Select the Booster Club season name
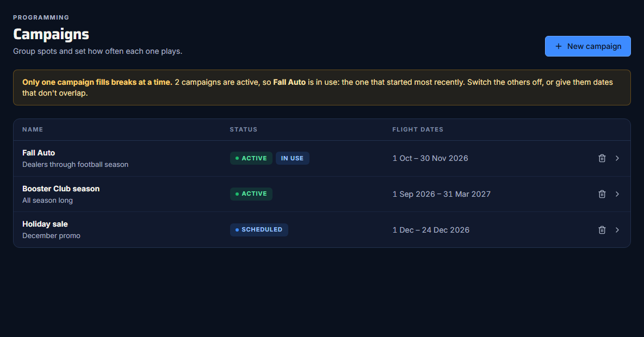 click(x=61, y=189)
